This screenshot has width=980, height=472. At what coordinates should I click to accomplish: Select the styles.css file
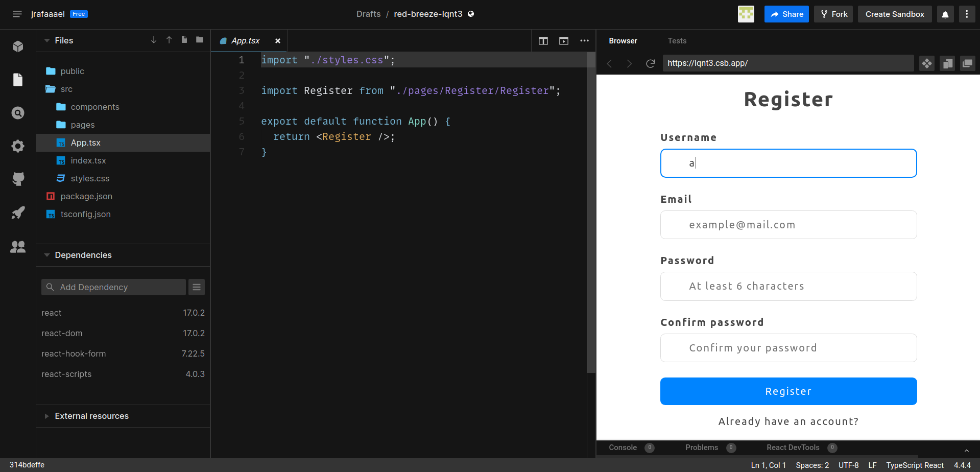tap(89, 178)
